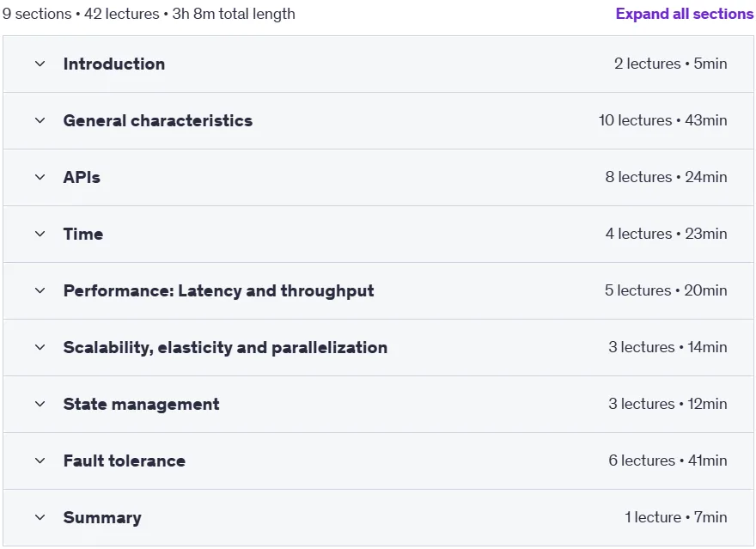This screenshot has width=756, height=549.
Task: Expand the Introduction section chevron
Action: pos(40,64)
